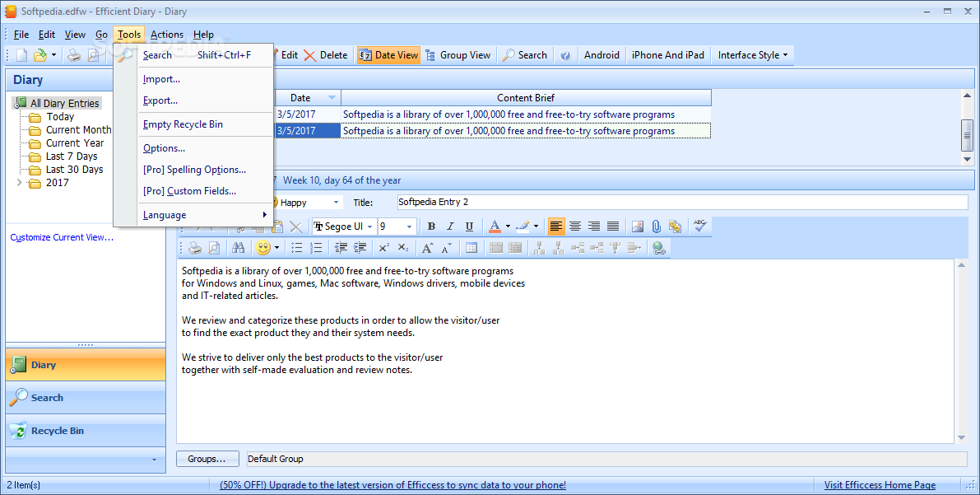Viewport: 980px width, 495px height.
Task: Toggle Underline formatting
Action: 469,226
